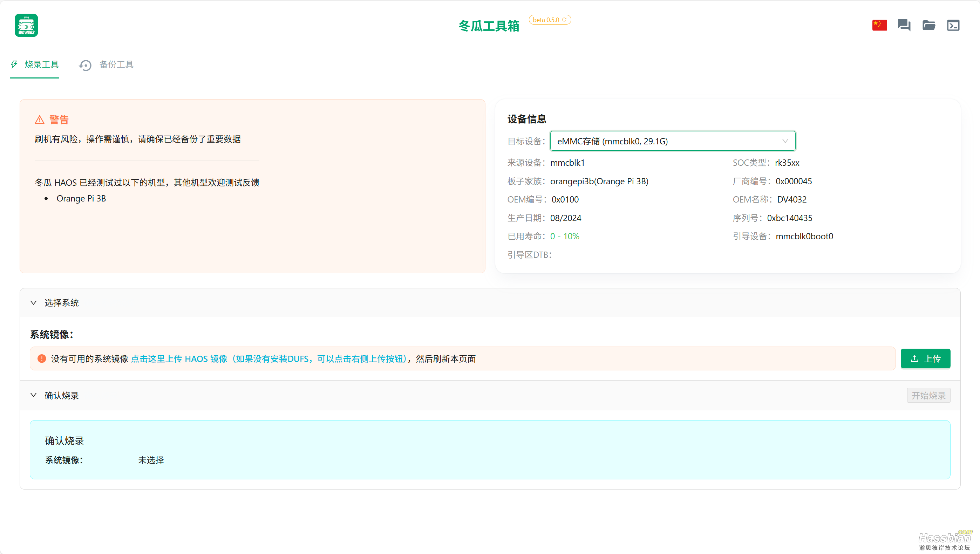
Task: Click the orangepi3b(Orange Pi 3B) board family
Action: pyautogui.click(x=599, y=182)
